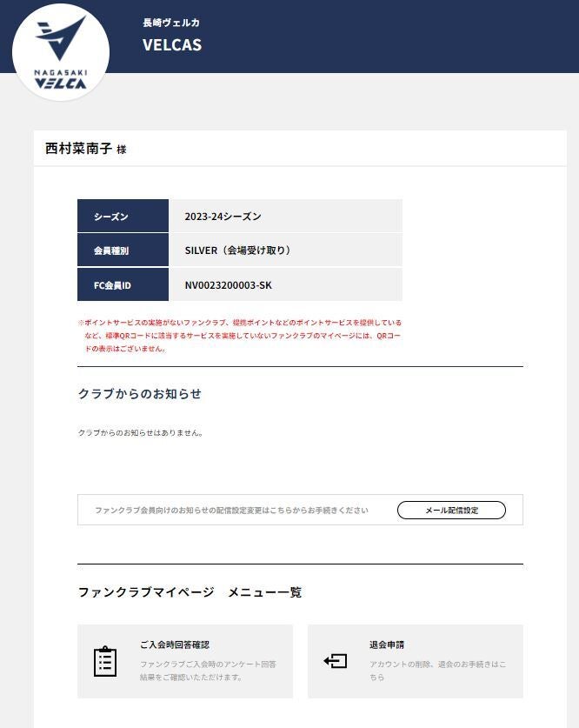Click the クラブからのお知らせ heading

click(x=140, y=394)
